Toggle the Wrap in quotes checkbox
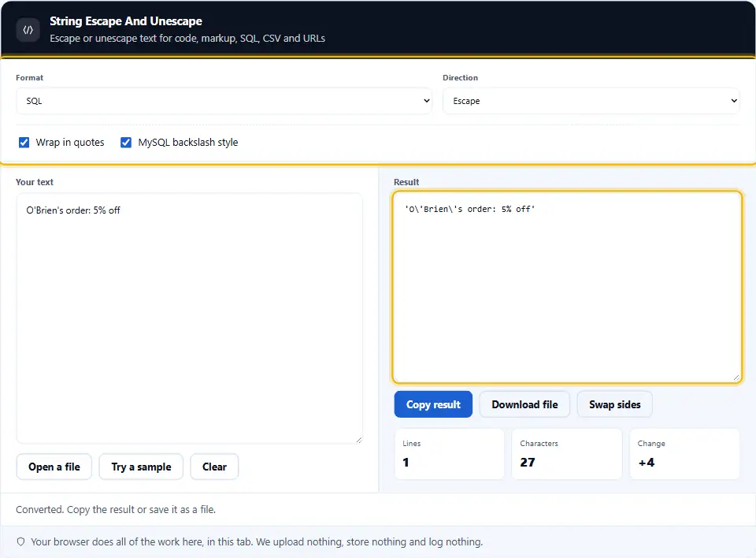 coord(24,143)
